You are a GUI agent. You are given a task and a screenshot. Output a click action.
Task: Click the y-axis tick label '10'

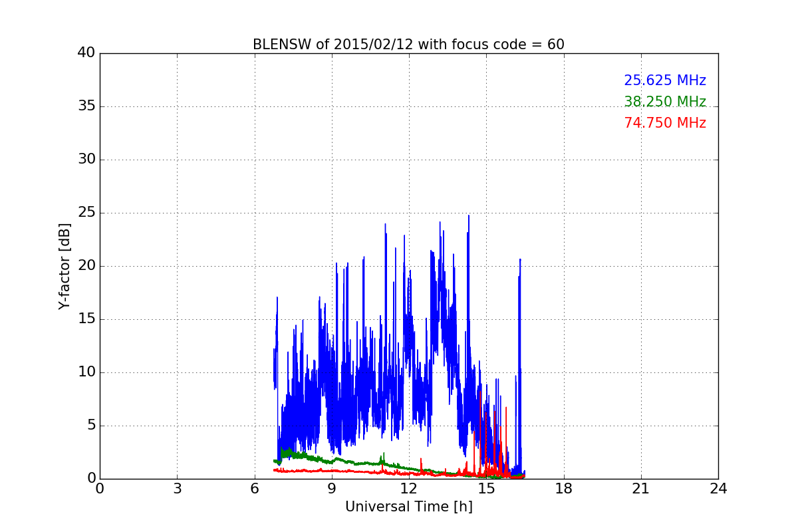[x=86, y=372]
